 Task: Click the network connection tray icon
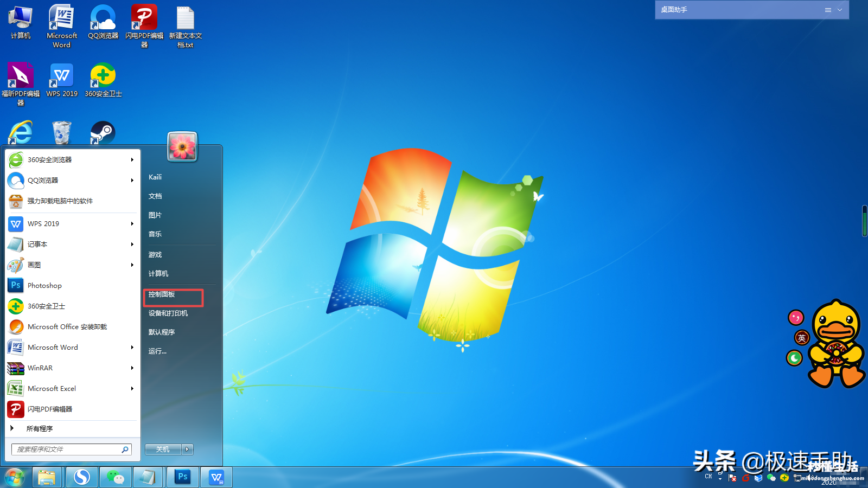tap(797, 478)
